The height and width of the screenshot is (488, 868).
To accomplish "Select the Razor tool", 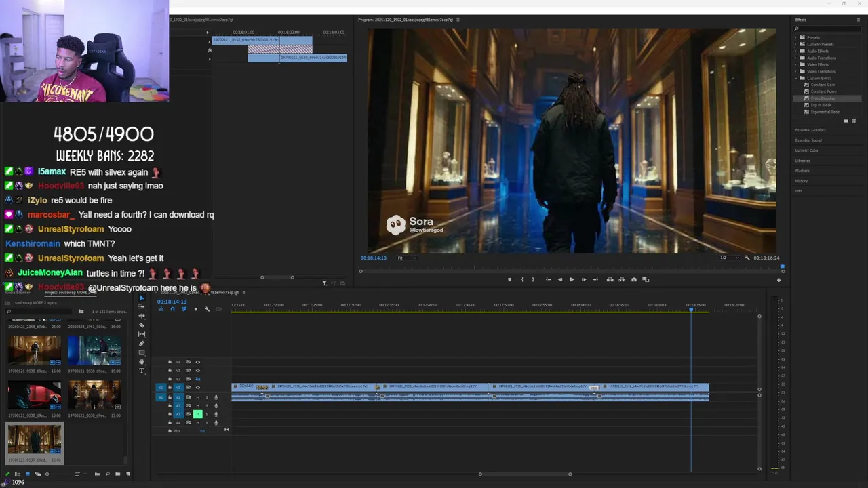I will 142,325.
